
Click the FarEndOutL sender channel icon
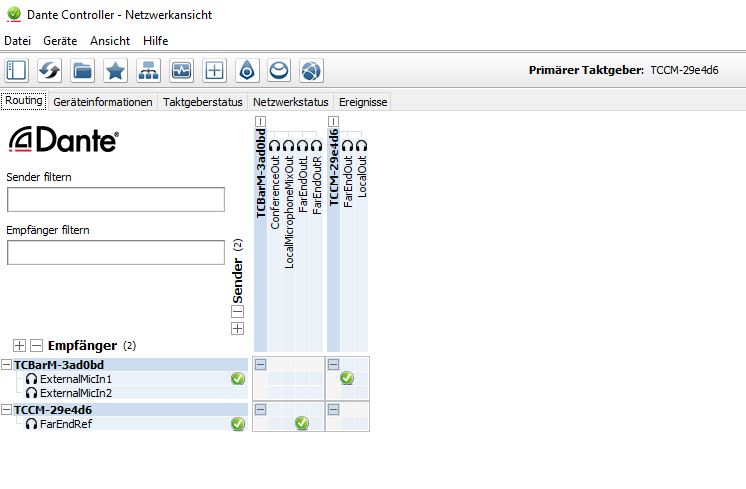(303, 145)
